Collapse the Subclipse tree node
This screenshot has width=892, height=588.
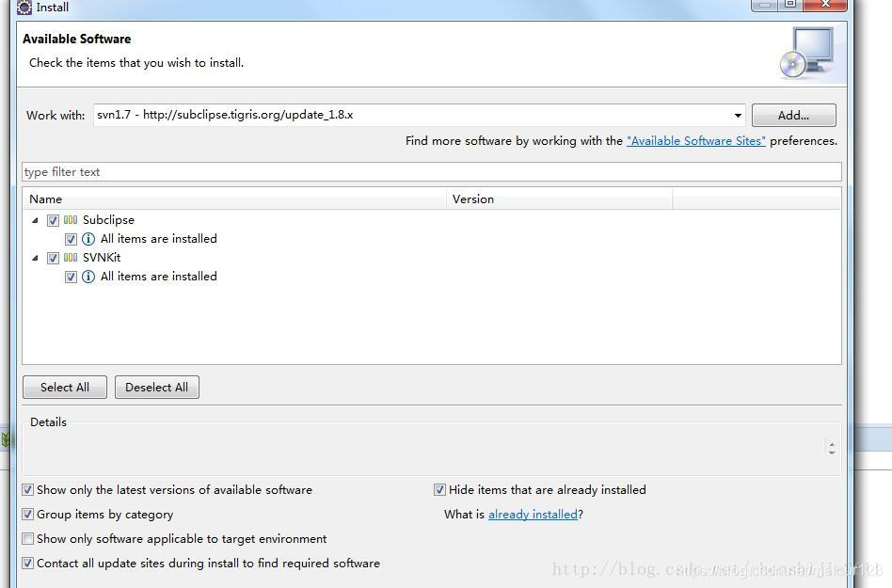click(x=35, y=220)
